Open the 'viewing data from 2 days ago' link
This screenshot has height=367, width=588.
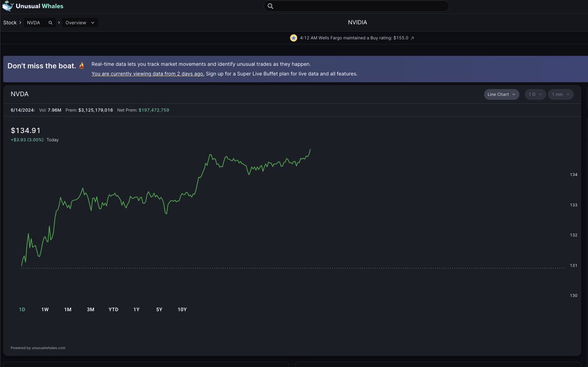point(148,74)
